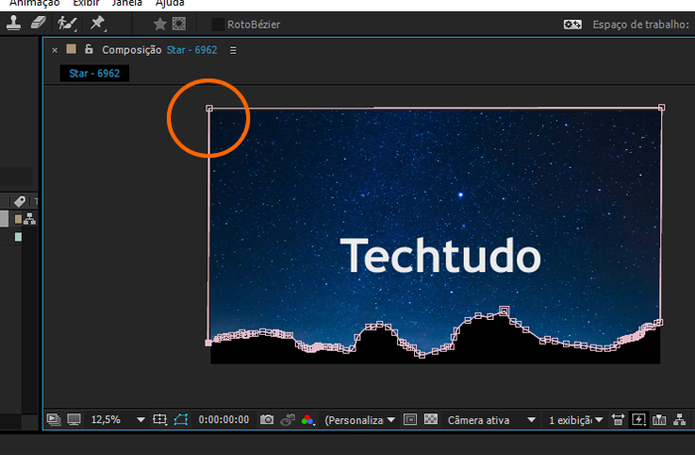
Task: Click flowchart icon beside beige swatch
Action: tap(30, 218)
